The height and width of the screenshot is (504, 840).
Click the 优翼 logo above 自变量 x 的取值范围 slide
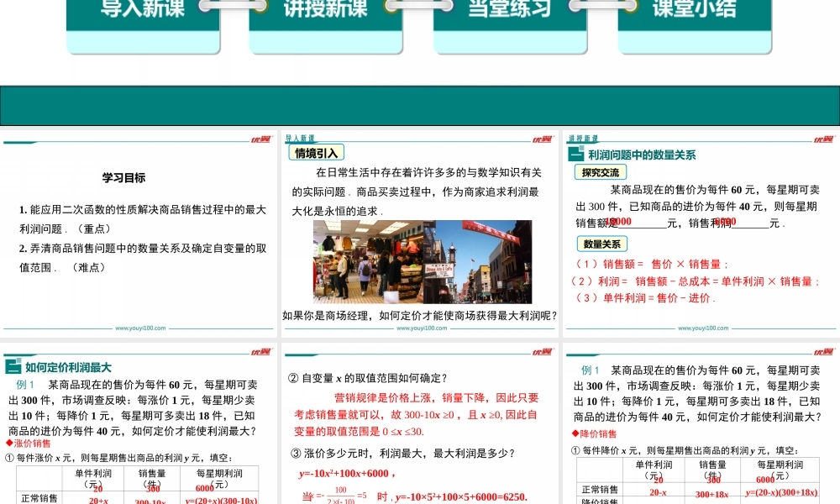[x=542, y=352]
